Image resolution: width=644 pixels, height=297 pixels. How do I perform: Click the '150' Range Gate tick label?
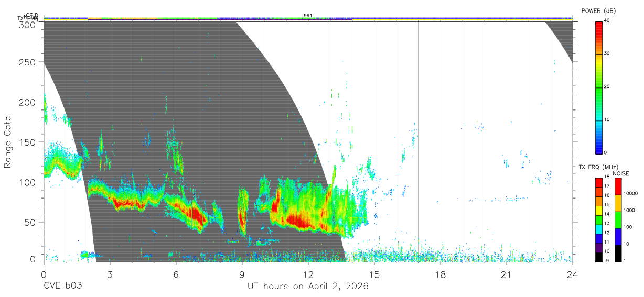click(x=27, y=142)
